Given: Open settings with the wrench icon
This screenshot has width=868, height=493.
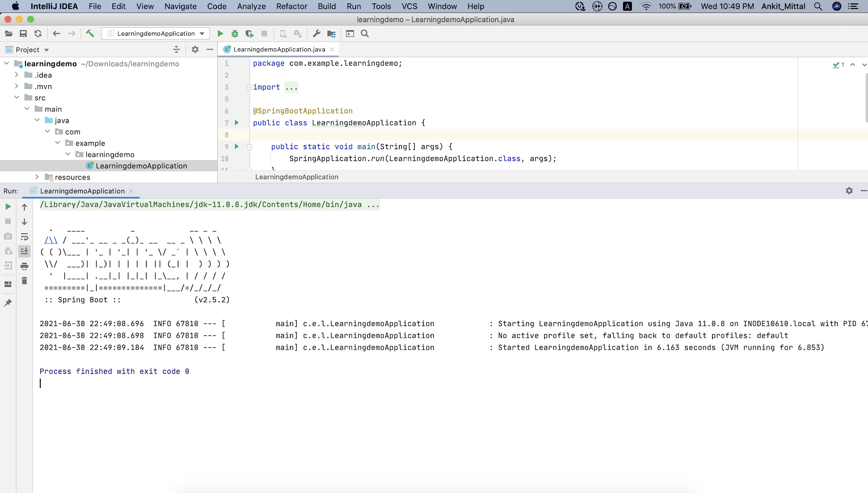Looking at the screenshot, I should coord(317,33).
